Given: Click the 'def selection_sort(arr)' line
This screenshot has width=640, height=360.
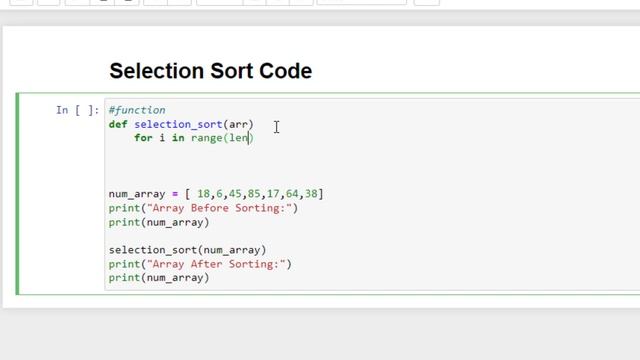Looking at the screenshot, I should coord(181,124).
